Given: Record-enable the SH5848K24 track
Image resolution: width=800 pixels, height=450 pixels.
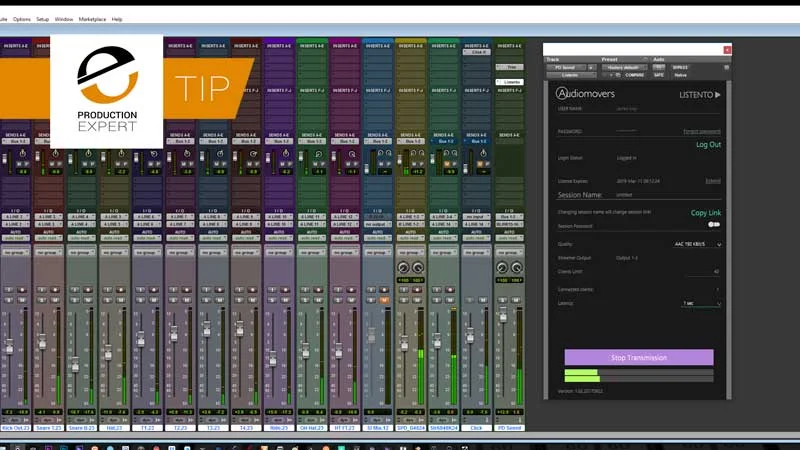Looking at the screenshot, I should (449, 290).
